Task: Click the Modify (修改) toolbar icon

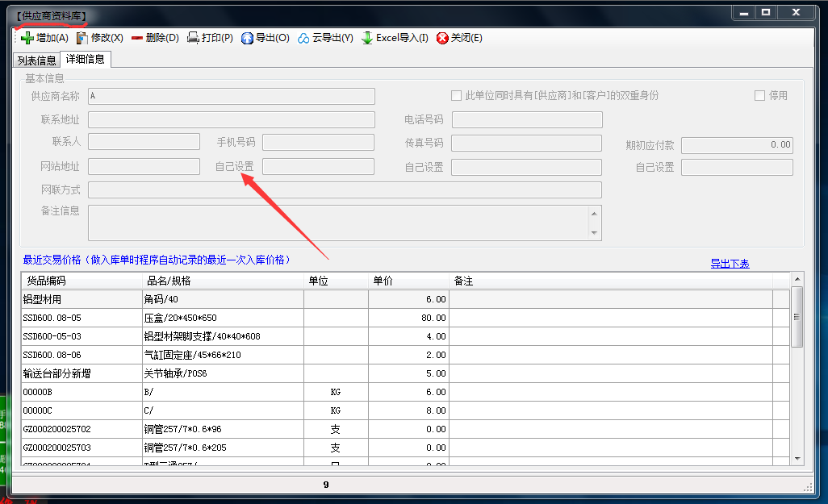Action: click(82, 38)
